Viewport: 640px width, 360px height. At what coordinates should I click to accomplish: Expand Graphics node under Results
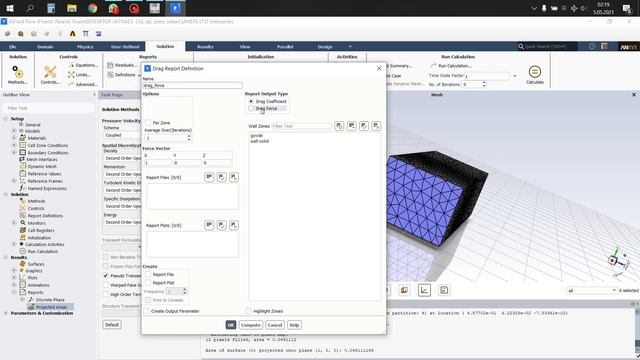(14, 270)
